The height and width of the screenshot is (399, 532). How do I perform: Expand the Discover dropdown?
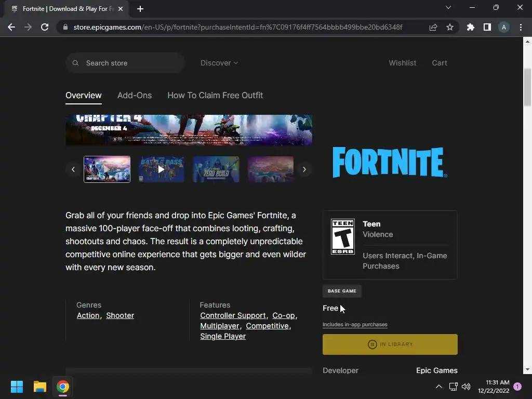[219, 63]
